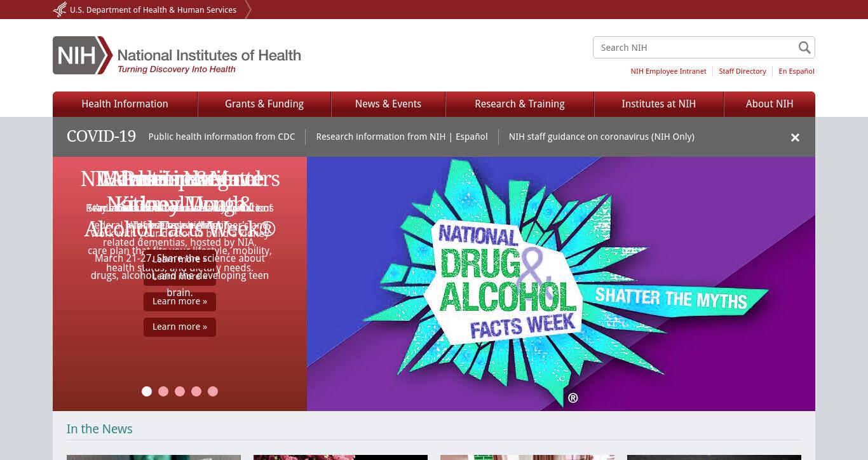Select the first carousel slide dot
Screen dimensions: 868x460
click(147, 391)
